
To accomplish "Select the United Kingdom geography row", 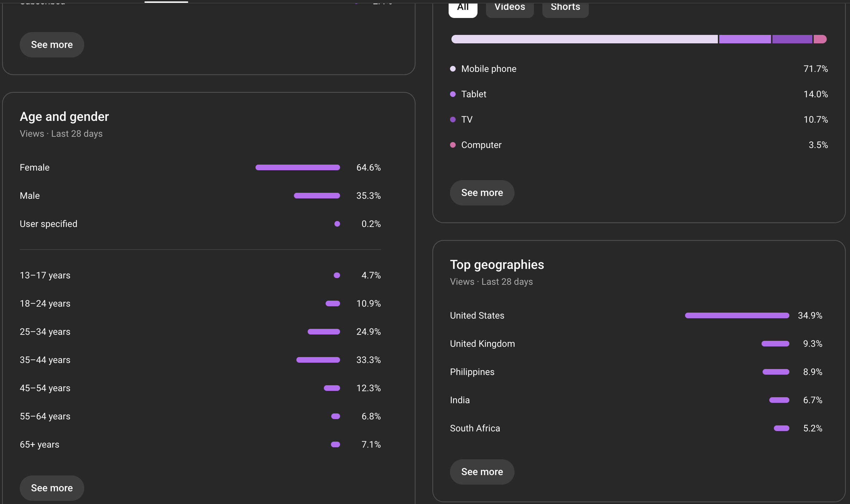I will pos(636,344).
